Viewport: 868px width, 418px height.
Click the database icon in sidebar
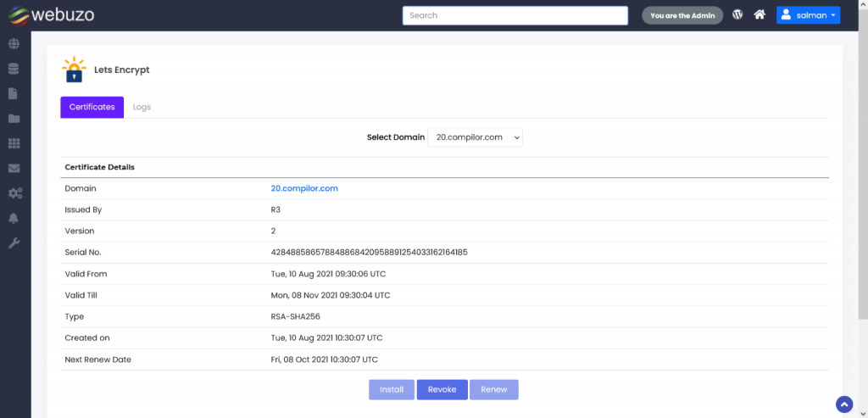click(14, 69)
